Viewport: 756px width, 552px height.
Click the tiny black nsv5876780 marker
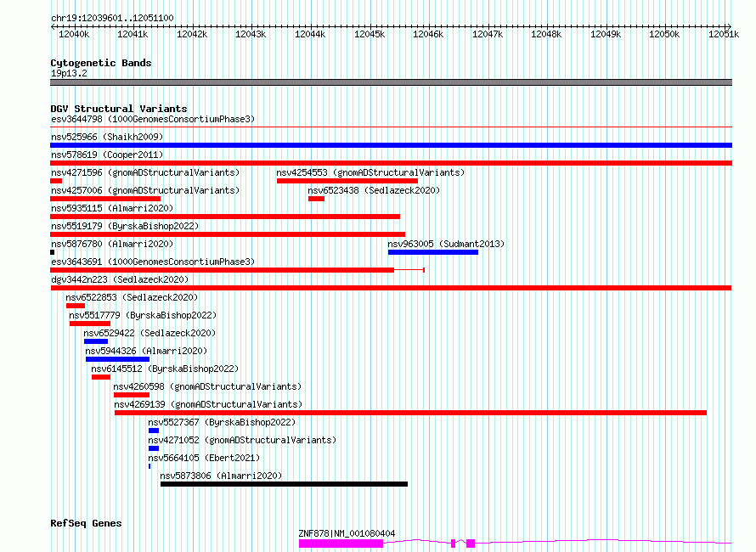coord(52,252)
